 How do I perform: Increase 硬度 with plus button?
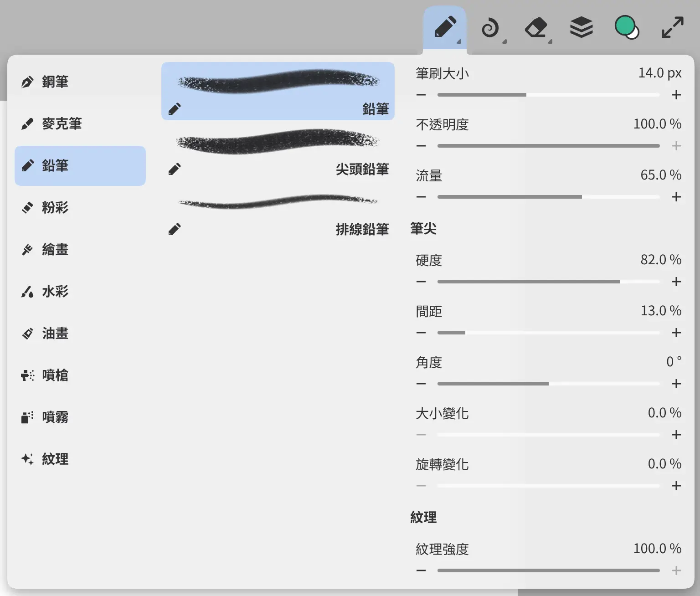pos(676,282)
